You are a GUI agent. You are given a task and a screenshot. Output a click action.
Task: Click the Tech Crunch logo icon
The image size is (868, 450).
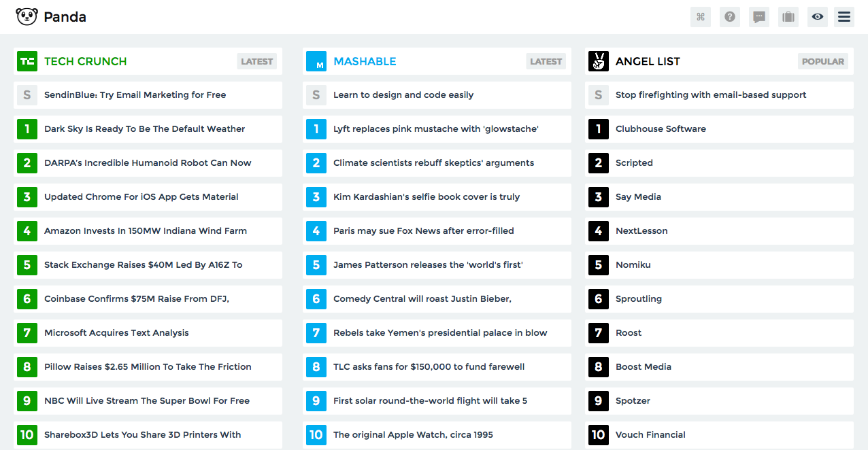pyautogui.click(x=27, y=61)
